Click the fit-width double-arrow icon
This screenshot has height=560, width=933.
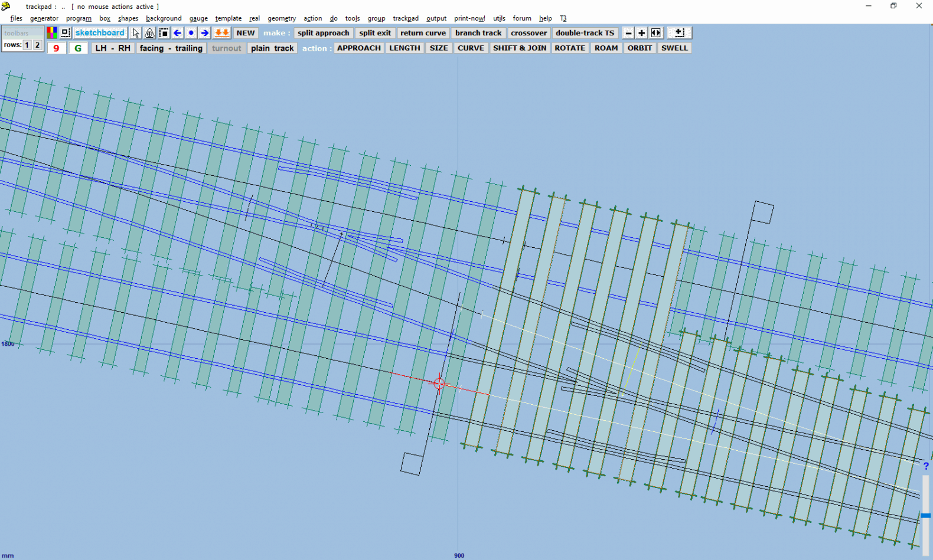(656, 33)
